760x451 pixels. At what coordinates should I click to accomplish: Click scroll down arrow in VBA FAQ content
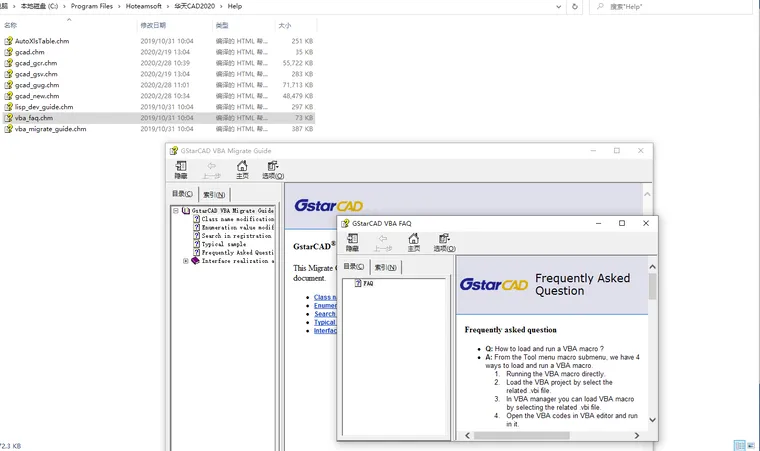(652, 420)
